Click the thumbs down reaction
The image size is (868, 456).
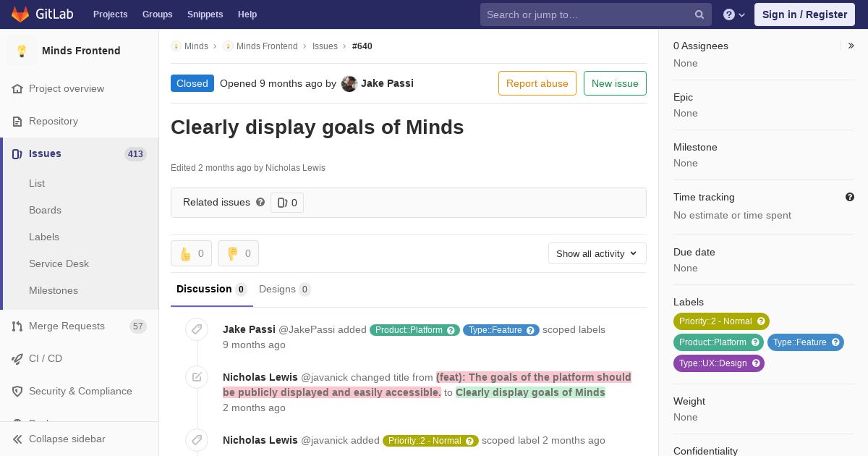click(x=238, y=253)
